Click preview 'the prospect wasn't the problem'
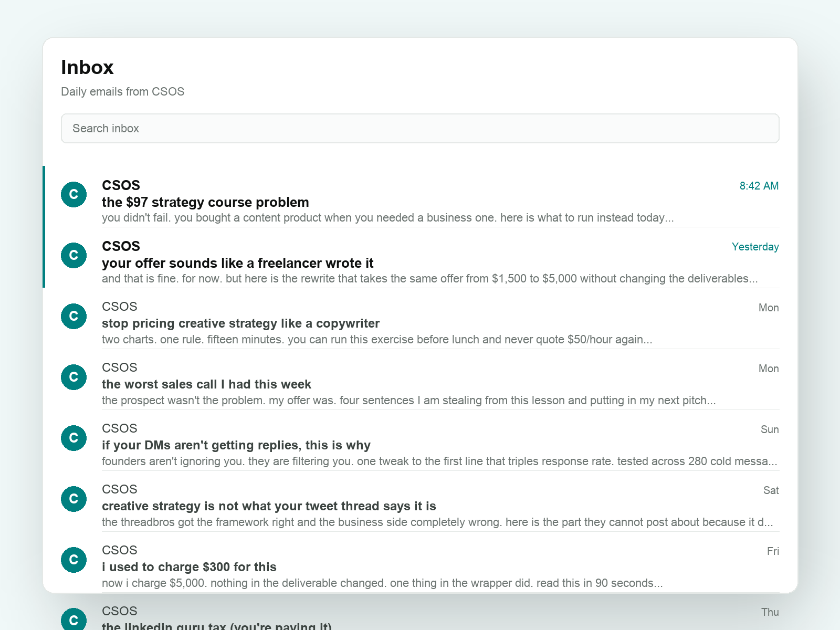The width and height of the screenshot is (840, 630). [409, 401]
